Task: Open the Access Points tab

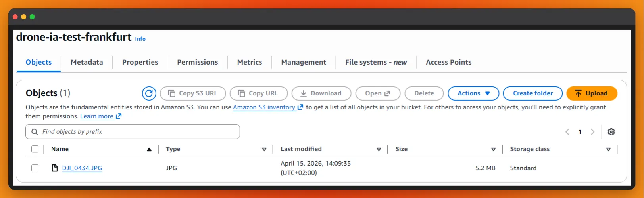Action: (x=449, y=62)
